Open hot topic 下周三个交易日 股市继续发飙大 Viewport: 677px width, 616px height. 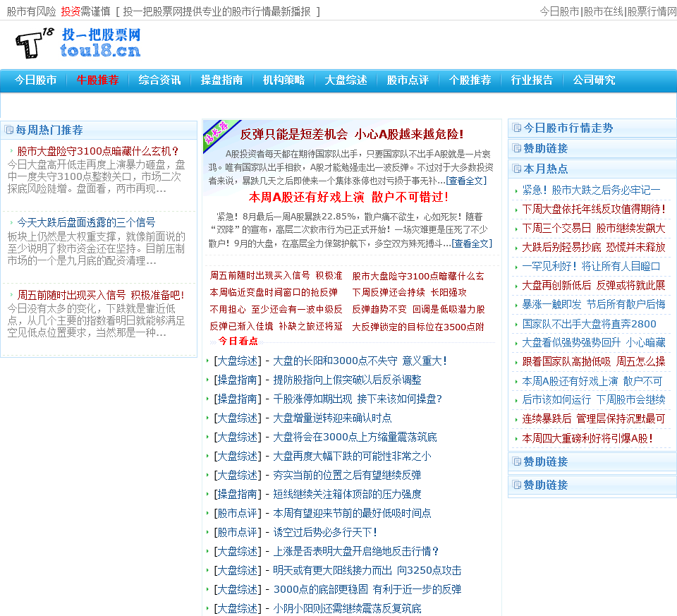pyautogui.click(x=594, y=228)
